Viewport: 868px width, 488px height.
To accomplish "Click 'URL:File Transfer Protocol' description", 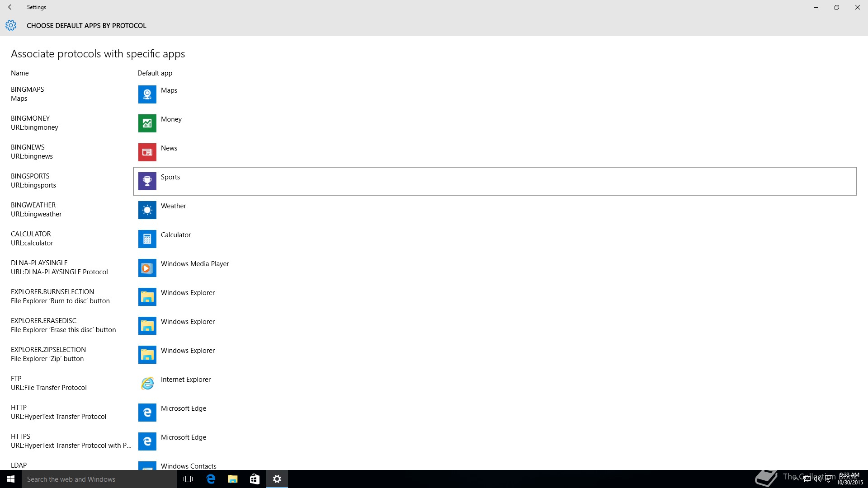I will (49, 388).
